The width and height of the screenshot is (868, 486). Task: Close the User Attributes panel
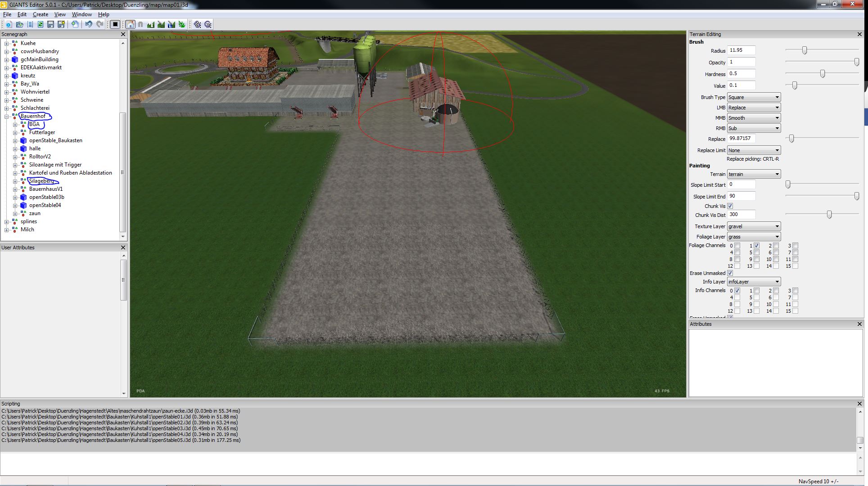pyautogui.click(x=123, y=247)
